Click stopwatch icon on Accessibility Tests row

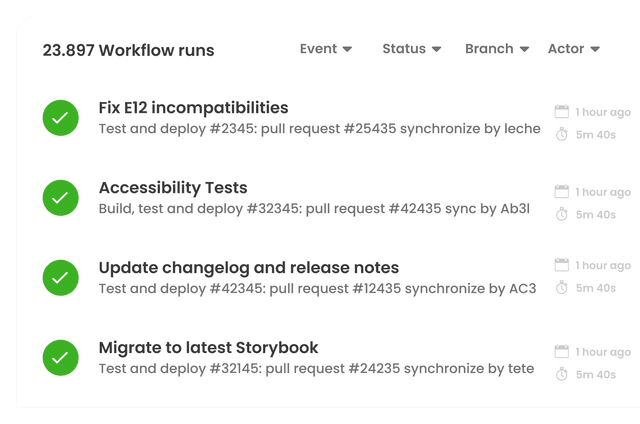click(561, 214)
